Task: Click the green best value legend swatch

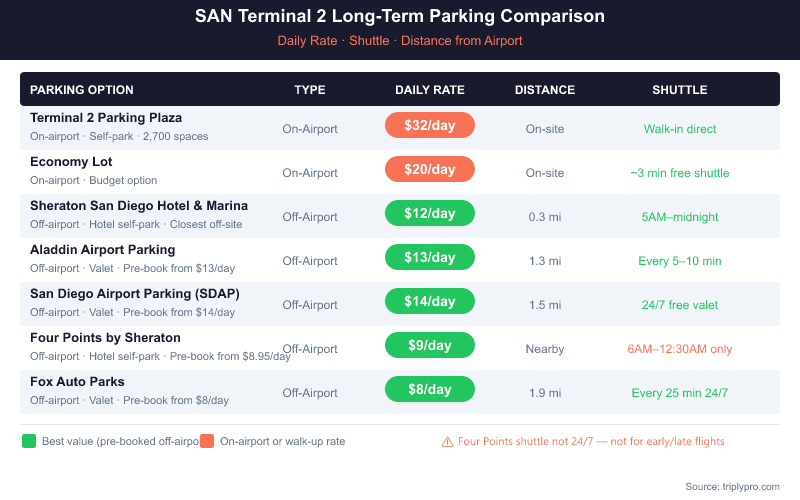Action: [28, 441]
